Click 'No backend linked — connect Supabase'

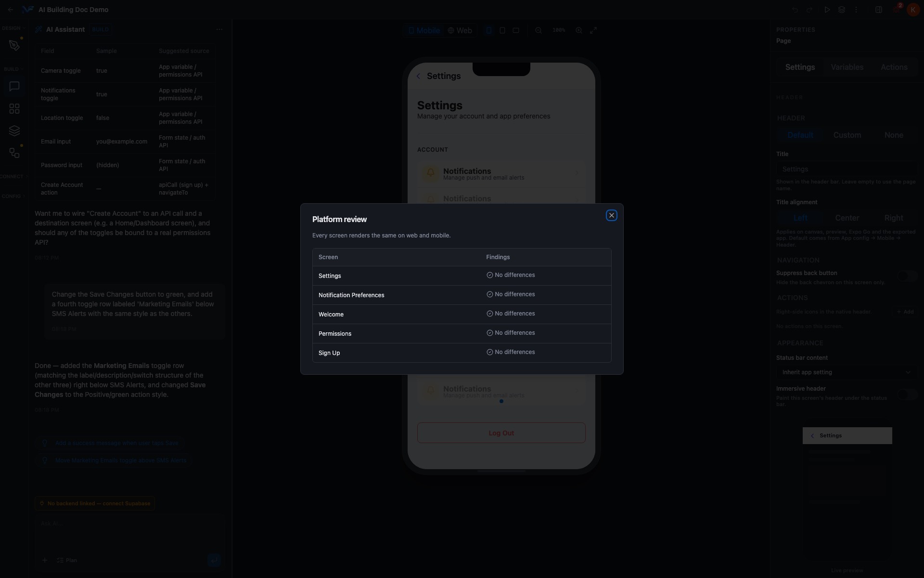(95, 503)
